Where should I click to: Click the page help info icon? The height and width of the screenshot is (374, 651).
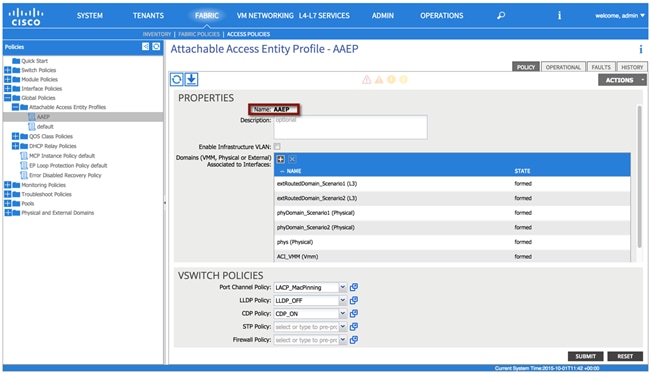click(641, 50)
